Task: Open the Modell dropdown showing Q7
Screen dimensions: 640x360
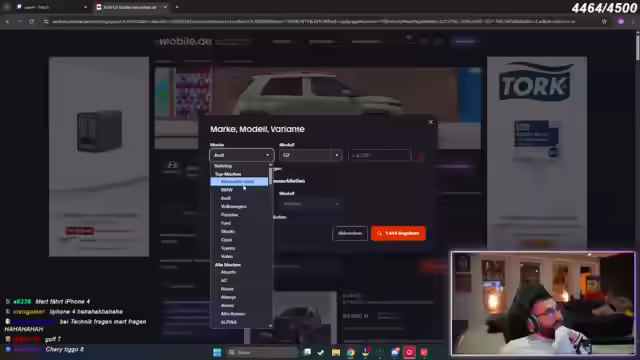Action: [310, 155]
